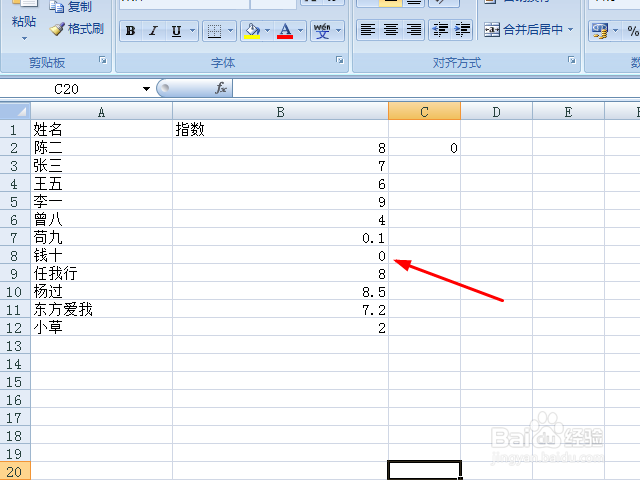
Task: Click cell B12 with value 2
Action: point(280,327)
